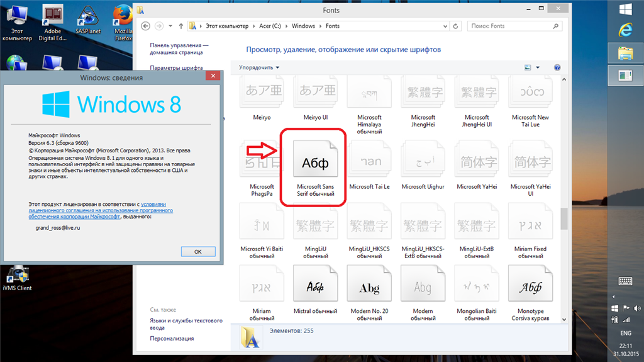This screenshot has width=644, height=362.
Task: Click Fonts in breadcrumb path
Action: [332, 26]
